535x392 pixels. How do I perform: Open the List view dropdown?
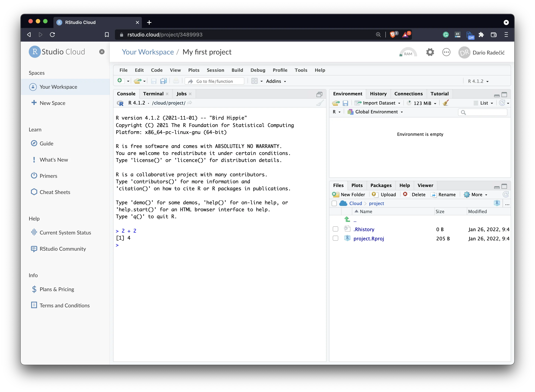point(484,103)
